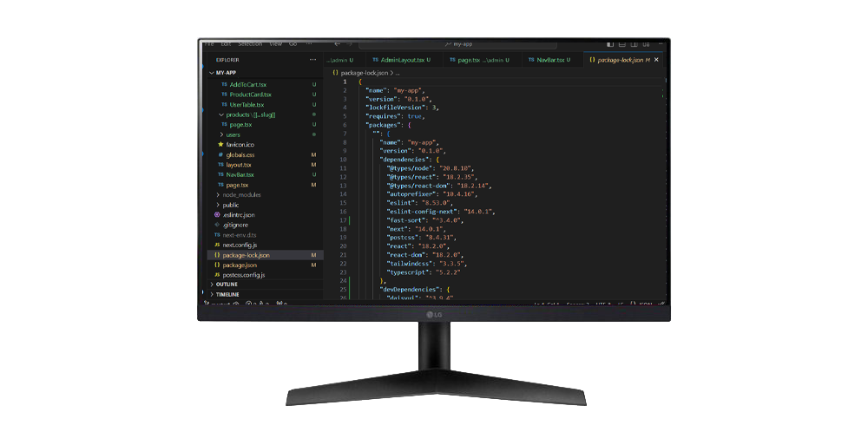Click the "fast-sort" dependency entry
The width and height of the screenshot is (868, 445).
425,220
